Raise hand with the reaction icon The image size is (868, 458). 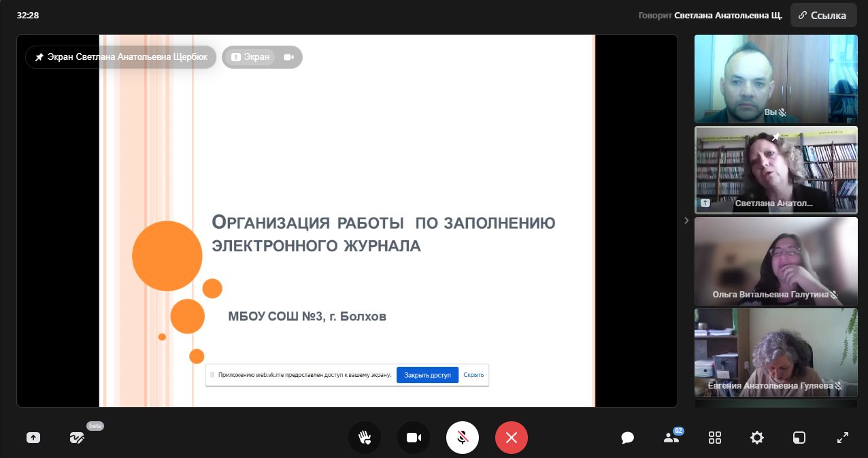tap(365, 438)
